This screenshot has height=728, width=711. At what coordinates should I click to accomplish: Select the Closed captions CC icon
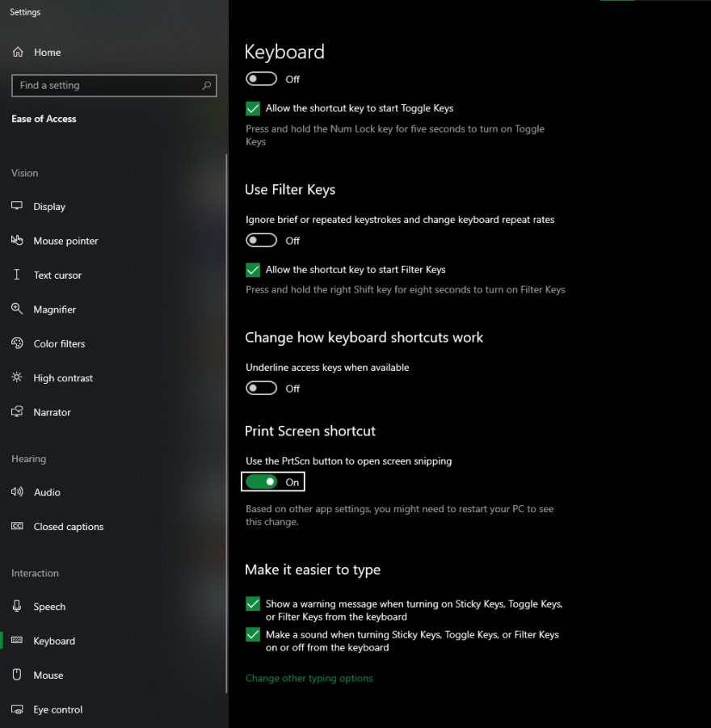click(17, 525)
